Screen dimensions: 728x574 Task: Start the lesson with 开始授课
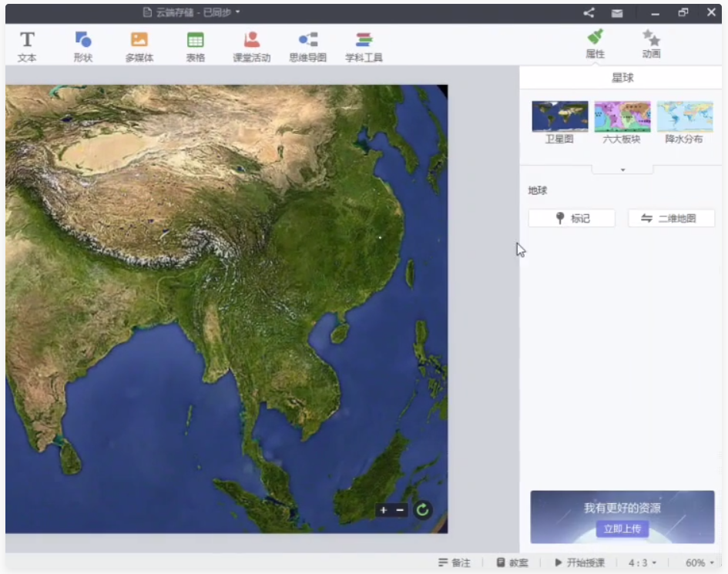pos(580,563)
